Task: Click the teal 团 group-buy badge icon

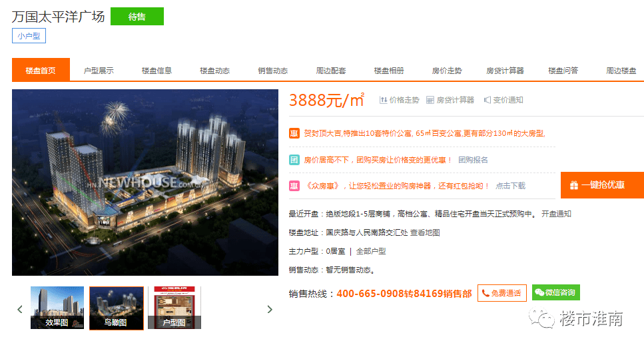Action: tap(294, 160)
